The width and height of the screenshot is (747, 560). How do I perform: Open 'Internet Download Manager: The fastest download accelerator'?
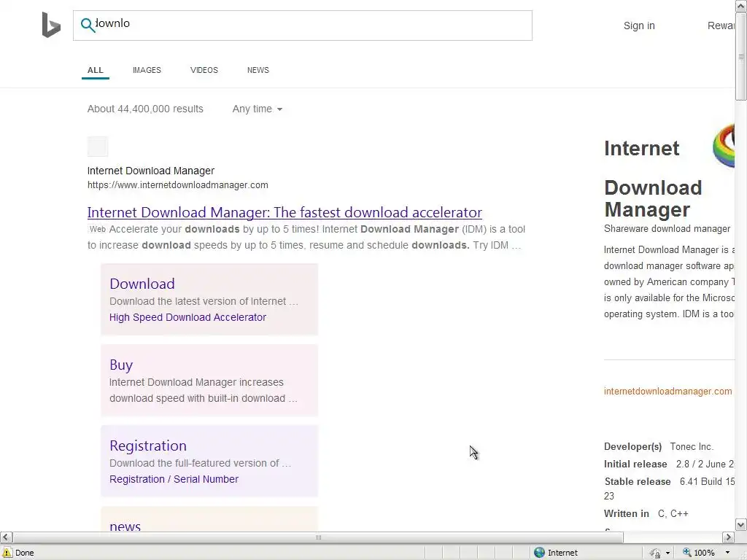[285, 212]
